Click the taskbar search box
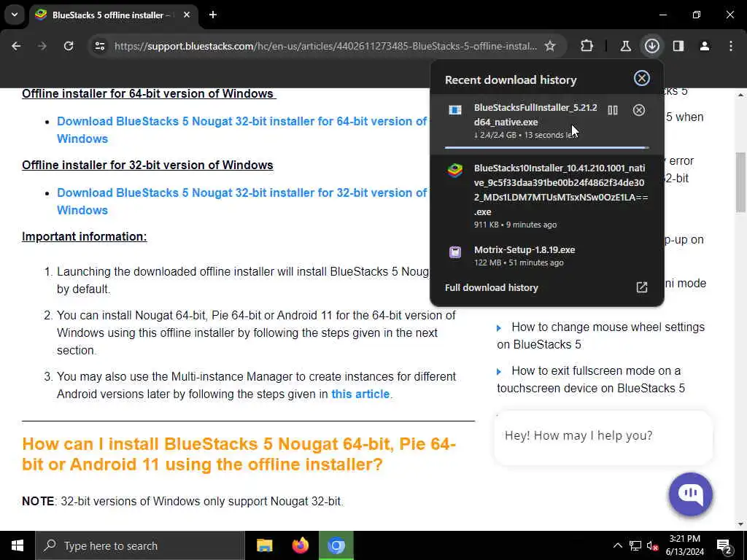This screenshot has width=747, height=560. coord(139,545)
